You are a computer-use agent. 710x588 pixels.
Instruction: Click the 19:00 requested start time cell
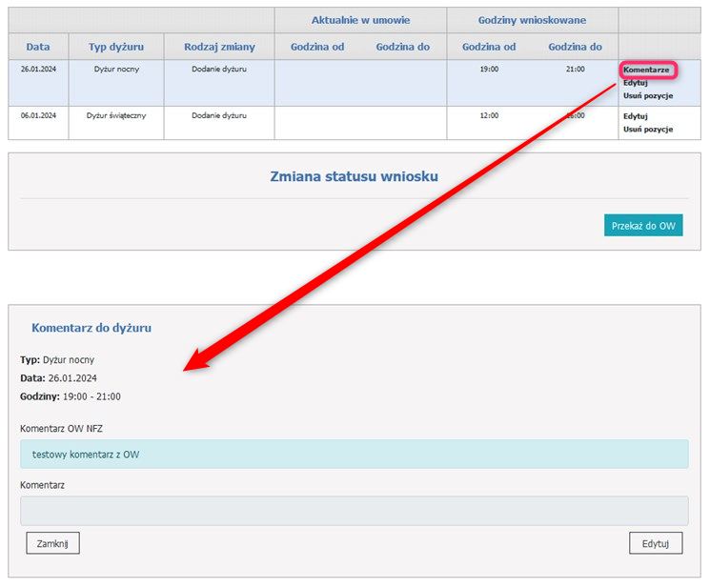click(x=488, y=70)
